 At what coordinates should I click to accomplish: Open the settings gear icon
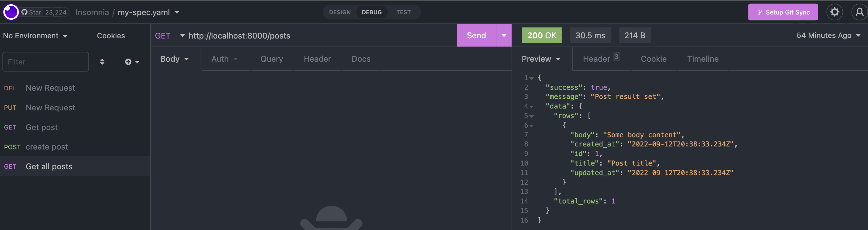point(834,12)
